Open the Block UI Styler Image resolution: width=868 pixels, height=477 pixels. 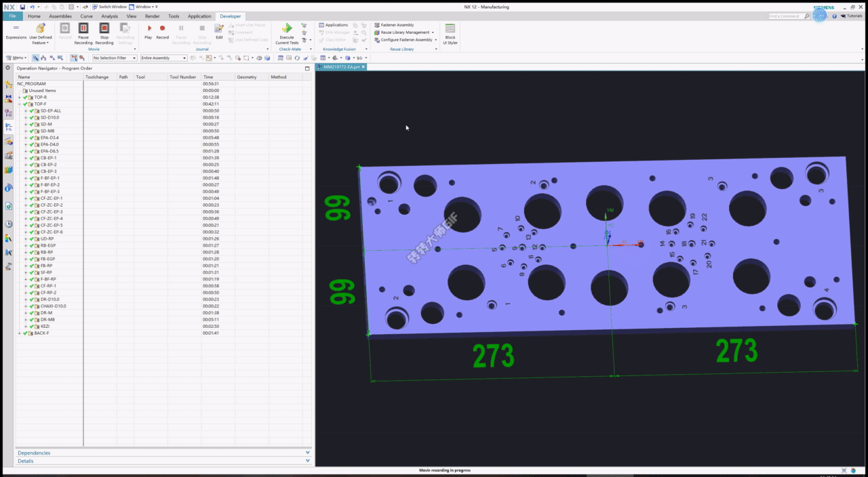coord(450,34)
